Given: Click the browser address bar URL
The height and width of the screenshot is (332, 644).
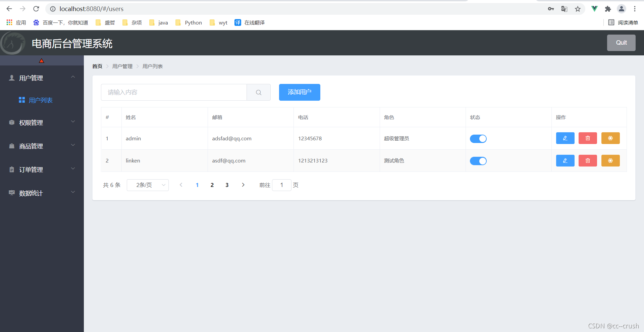Looking at the screenshot, I should [92, 9].
